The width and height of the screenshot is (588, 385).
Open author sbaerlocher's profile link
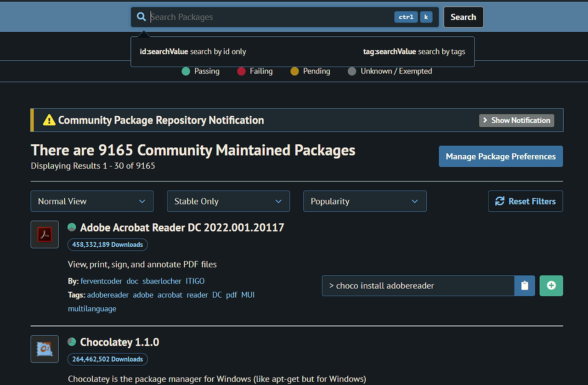[162, 281]
